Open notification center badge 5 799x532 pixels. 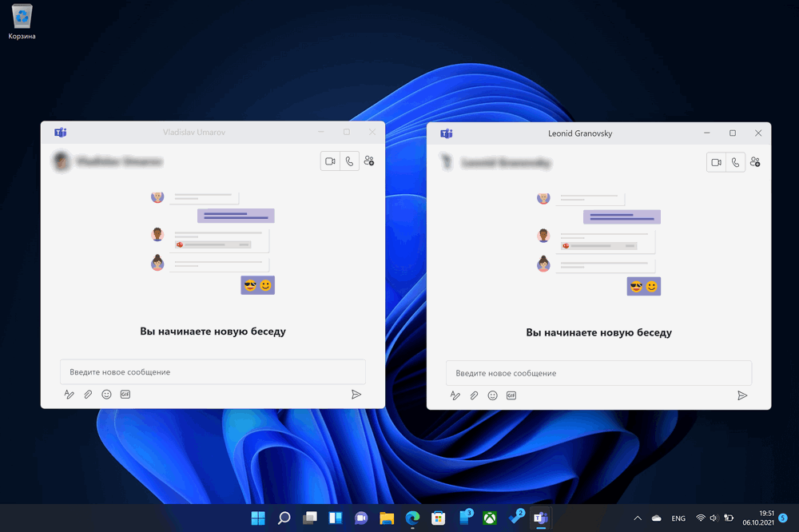pos(784,518)
